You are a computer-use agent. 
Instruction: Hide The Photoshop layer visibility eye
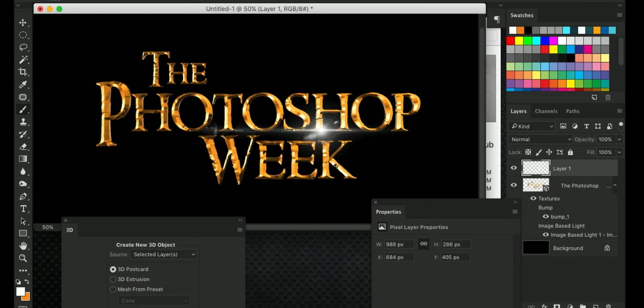pos(514,185)
